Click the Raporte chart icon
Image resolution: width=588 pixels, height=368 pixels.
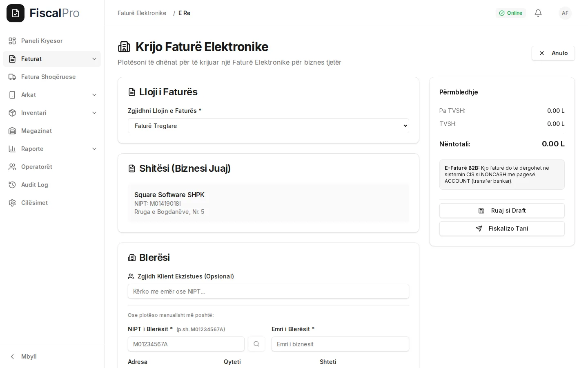click(12, 149)
